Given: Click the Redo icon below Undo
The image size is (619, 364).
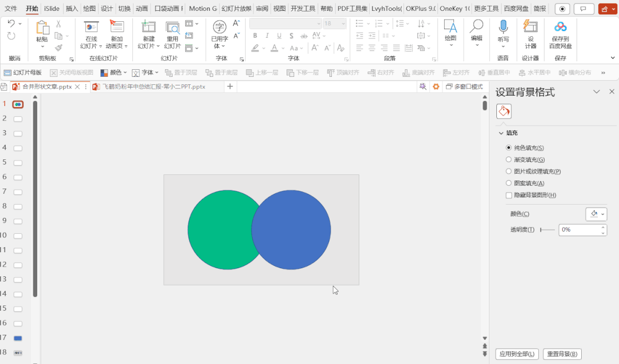Looking at the screenshot, I should click(x=11, y=36).
